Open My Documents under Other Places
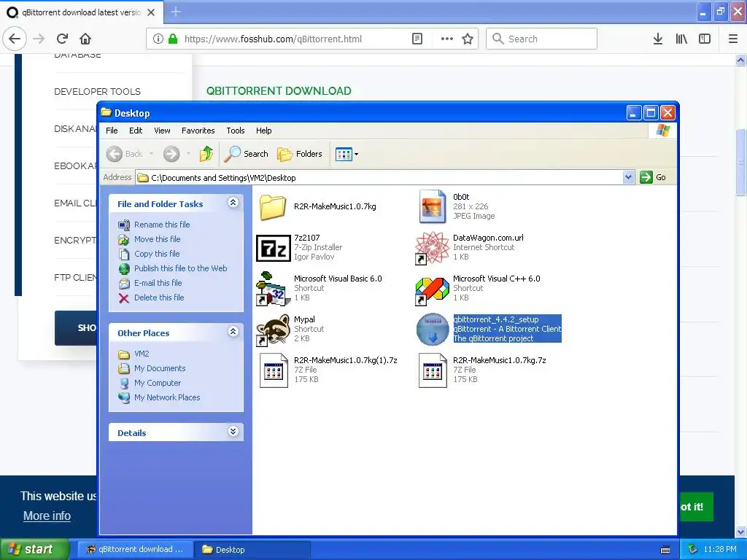 click(x=160, y=368)
